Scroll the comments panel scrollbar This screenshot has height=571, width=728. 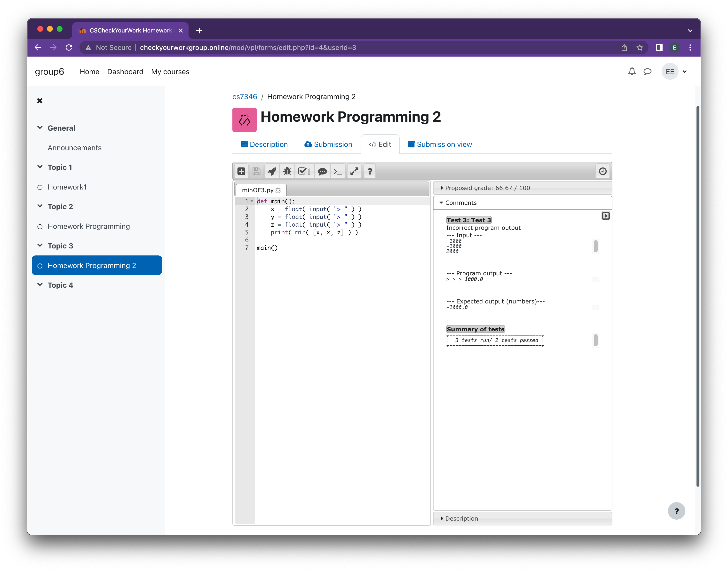[x=596, y=246]
